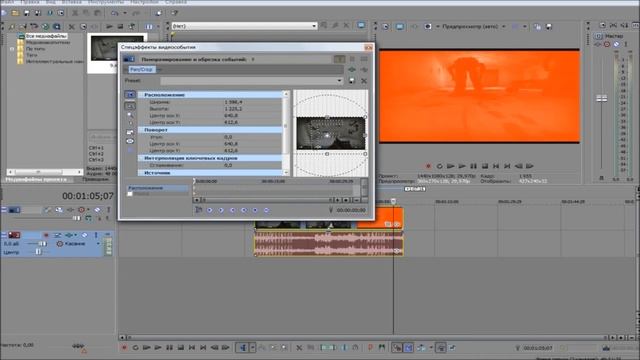
Task: Select the Normal Edit tool in bottom toolbar
Action: point(243,348)
